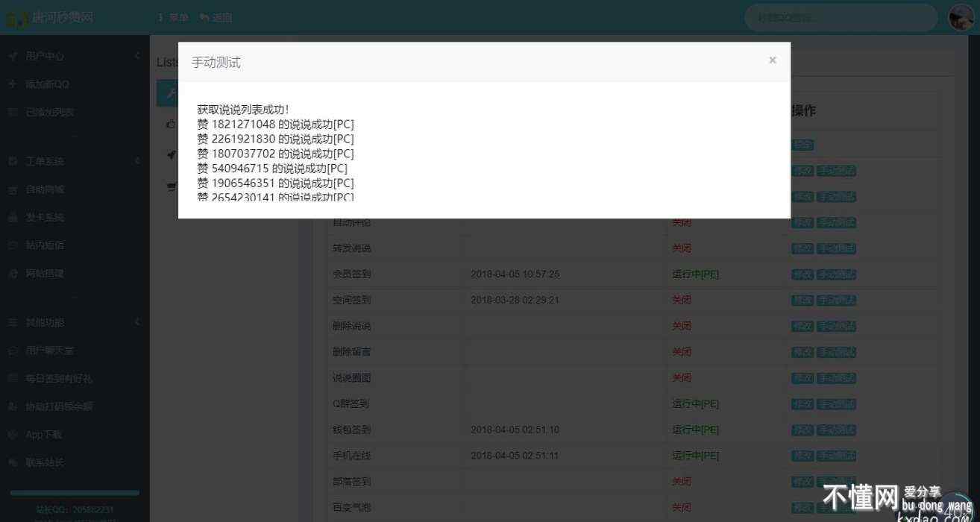This screenshot has height=522, width=980.
Task: Click the lock icon beside 发卡系统
Action: [13, 218]
